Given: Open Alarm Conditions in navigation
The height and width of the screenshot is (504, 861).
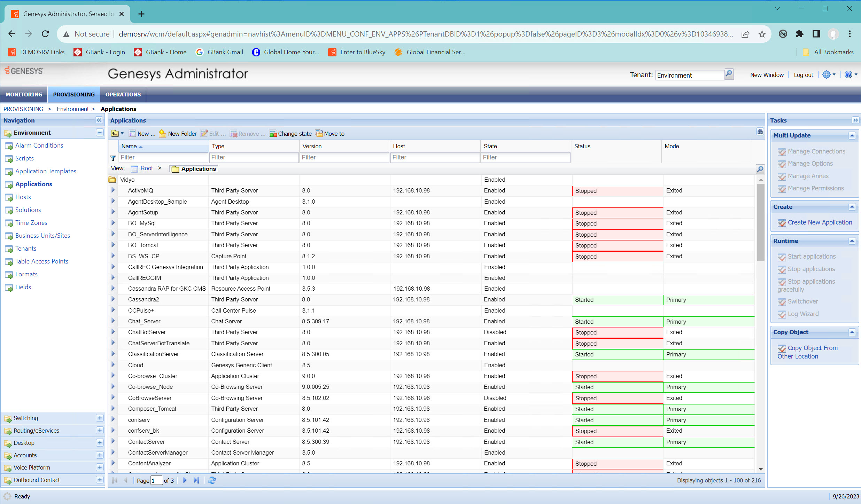Looking at the screenshot, I should (x=39, y=145).
